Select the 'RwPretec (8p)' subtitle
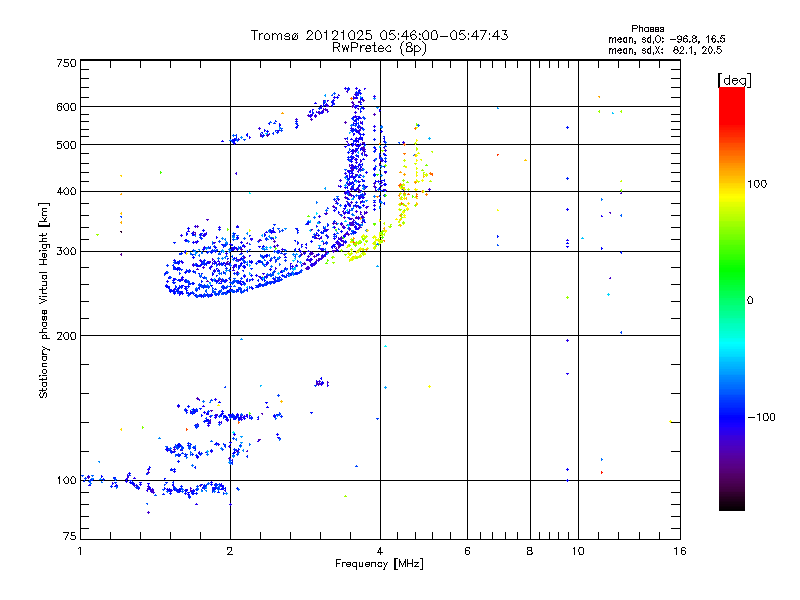 click(x=379, y=48)
